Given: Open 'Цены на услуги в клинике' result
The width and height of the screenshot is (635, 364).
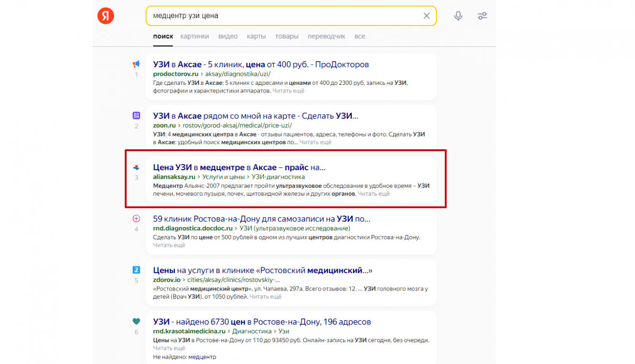Looking at the screenshot, I should (x=263, y=271).
